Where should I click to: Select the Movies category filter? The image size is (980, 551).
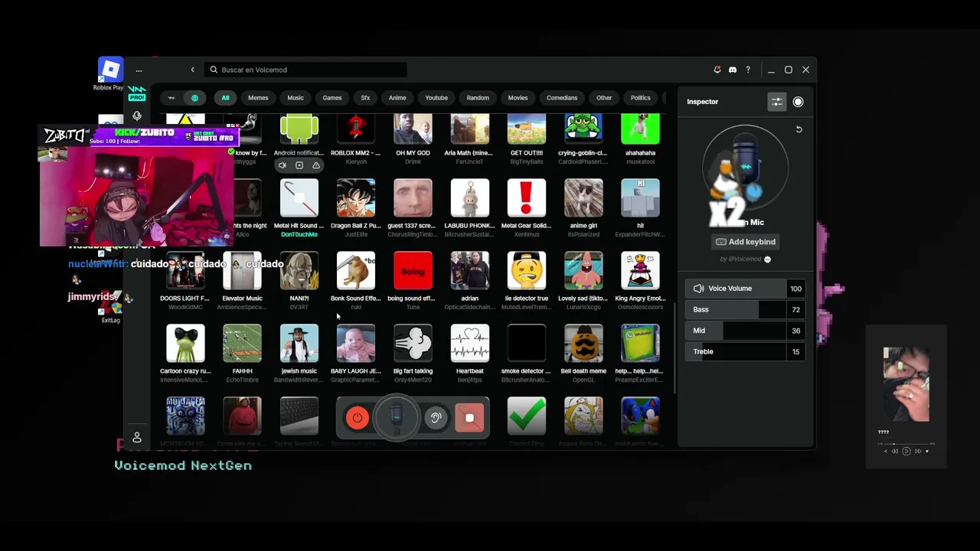(518, 98)
